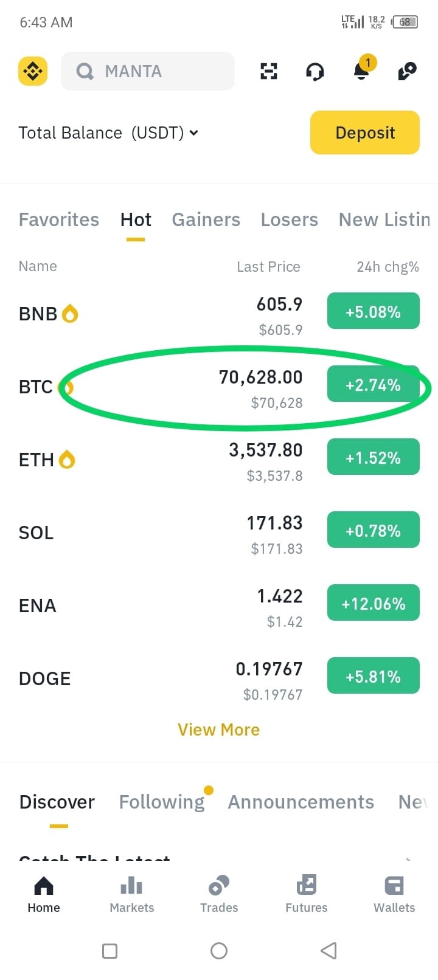Viewport: 438px width, 980px height.
Task: Open Futures from the bottom navigation
Action: [x=307, y=894]
